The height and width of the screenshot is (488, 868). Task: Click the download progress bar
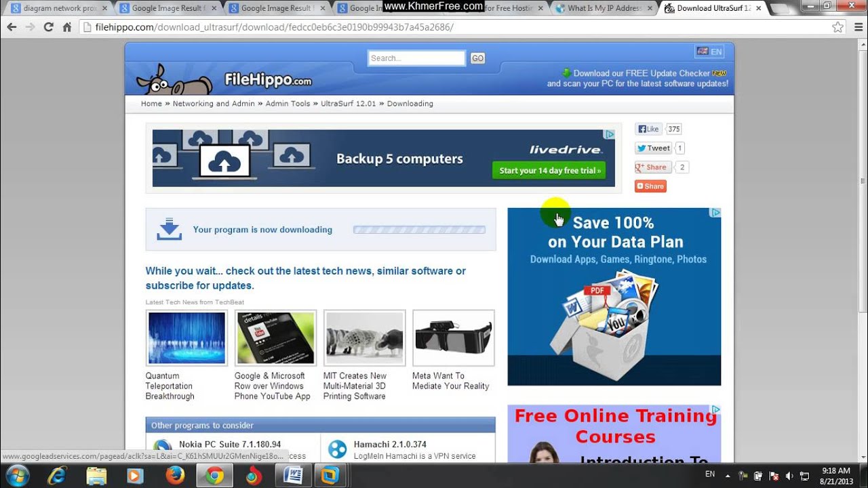(x=419, y=230)
